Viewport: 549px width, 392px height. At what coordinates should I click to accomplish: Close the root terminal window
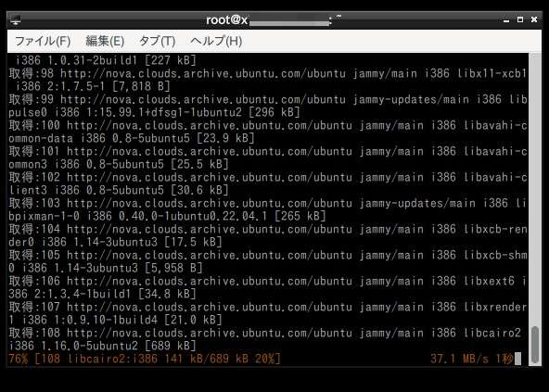[x=534, y=20]
